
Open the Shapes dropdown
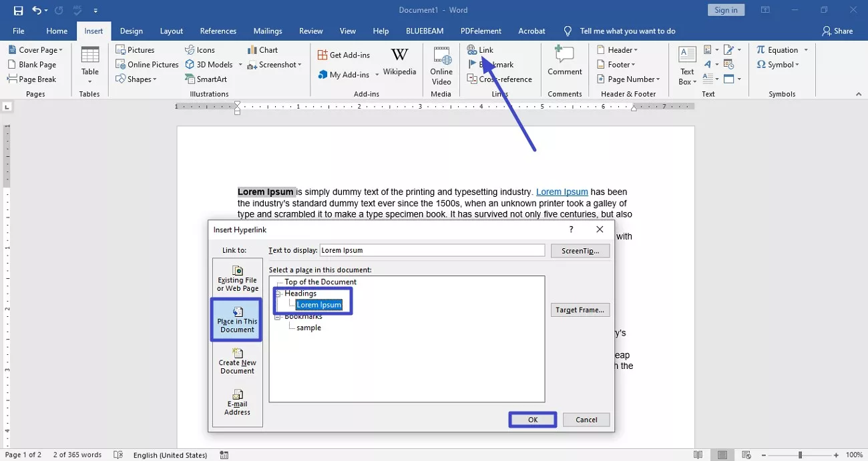[137, 79]
